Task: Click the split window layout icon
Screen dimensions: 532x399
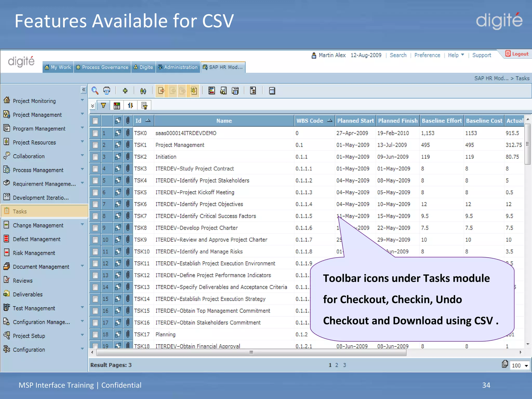Action: [x=272, y=91]
